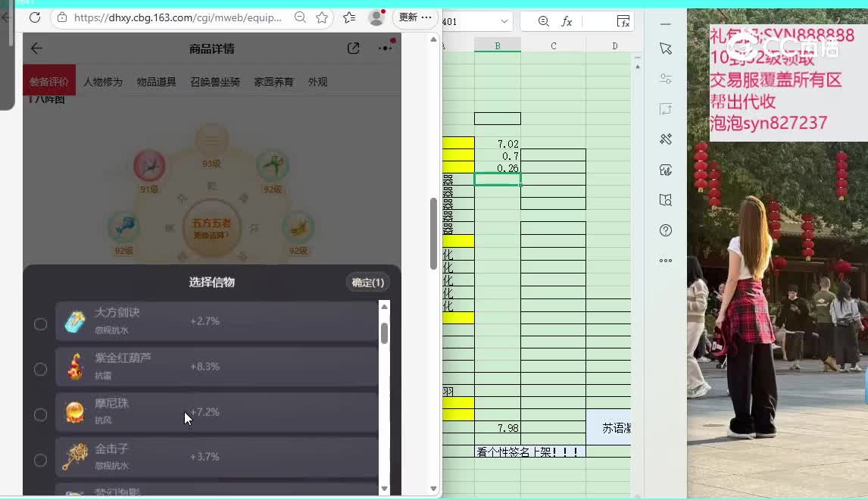Screen dimensions: 868x500
Task: Click the down arrow of the token list scrollbar
Action: click(x=384, y=489)
